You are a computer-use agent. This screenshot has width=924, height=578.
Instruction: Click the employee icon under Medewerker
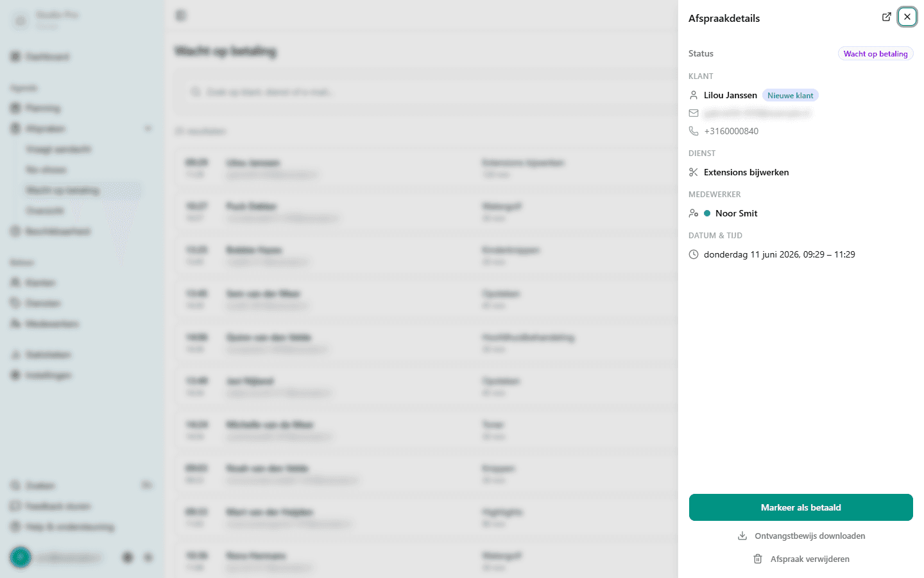[694, 213]
